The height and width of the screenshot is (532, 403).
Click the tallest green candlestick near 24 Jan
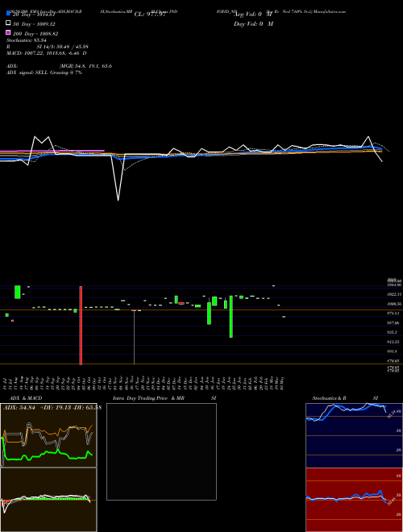coord(231,316)
